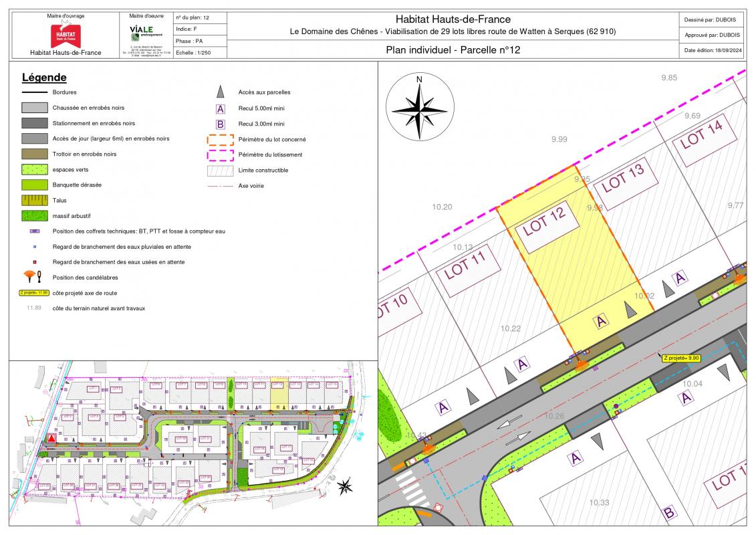Click the orange dashed 'Périmètre du lot concerné' symbol
Screen dimensions: 756x535
[x=220, y=140]
